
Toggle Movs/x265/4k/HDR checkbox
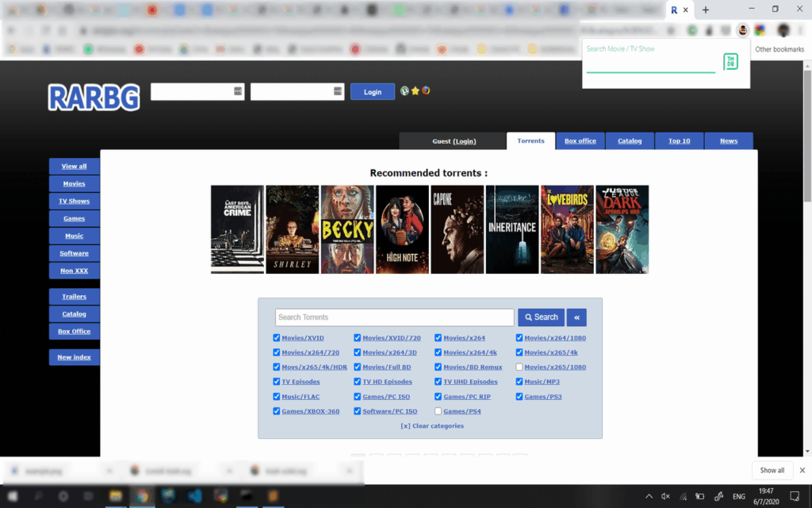point(277,367)
